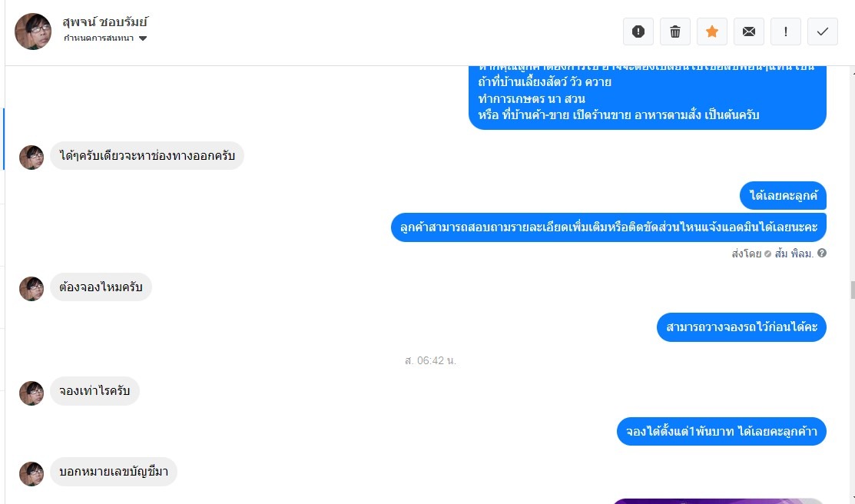Mark conversation unread with envelope icon
855x504 pixels.
click(749, 31)
